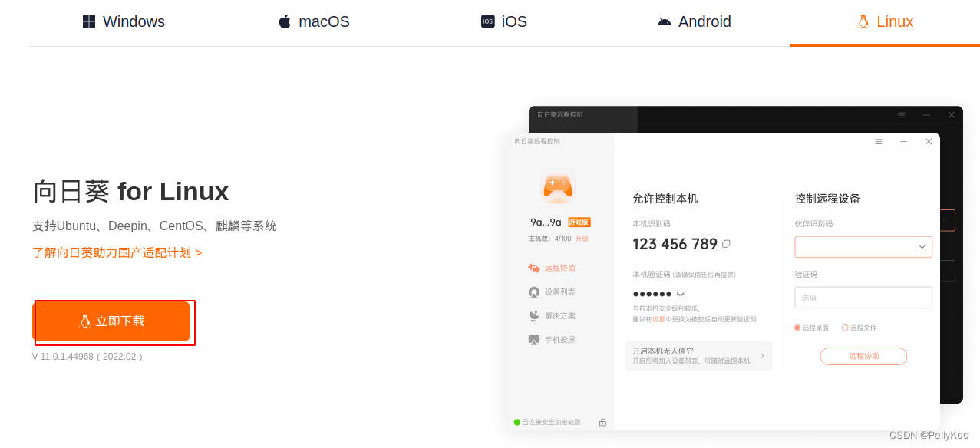
Task: Click the 游戏版 badge
Action: pos(579,222)
